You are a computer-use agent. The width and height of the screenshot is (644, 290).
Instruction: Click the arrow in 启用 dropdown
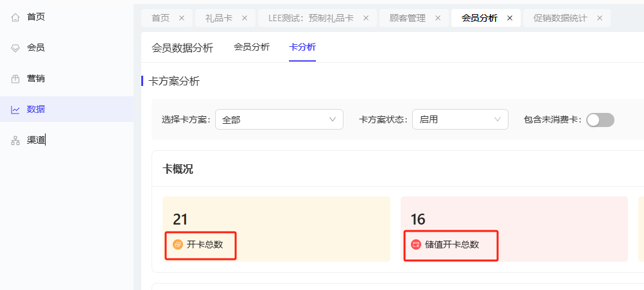click(x=498, y=120)
